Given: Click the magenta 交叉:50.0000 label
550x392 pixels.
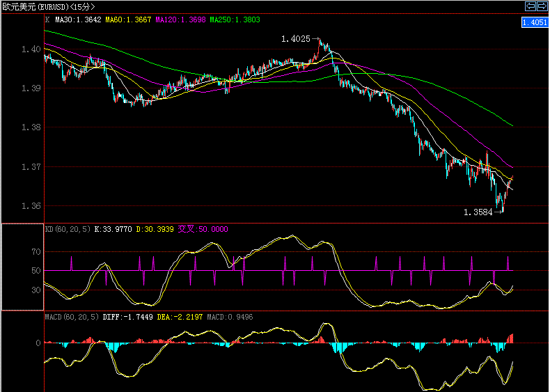Looking at the screenshot, I should [203, 229].
